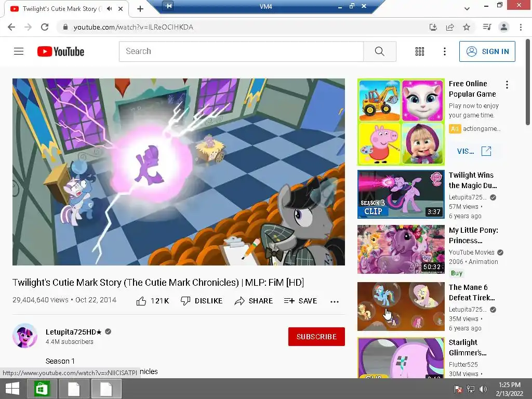The image size is (532, 399).
Task: Click 'The Mane 6 Defeat Tirek...' title
Action: pyautogui.click(x=472, y=292)
